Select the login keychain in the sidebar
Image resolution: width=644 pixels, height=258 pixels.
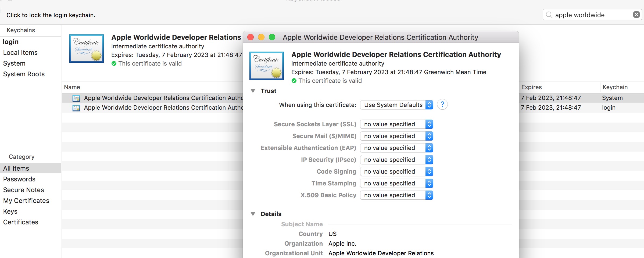click(11, 42)
